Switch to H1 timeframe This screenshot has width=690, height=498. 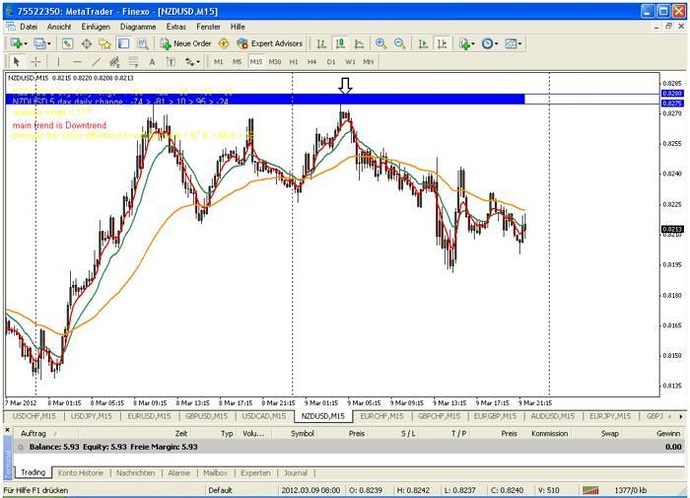(294, 62)
